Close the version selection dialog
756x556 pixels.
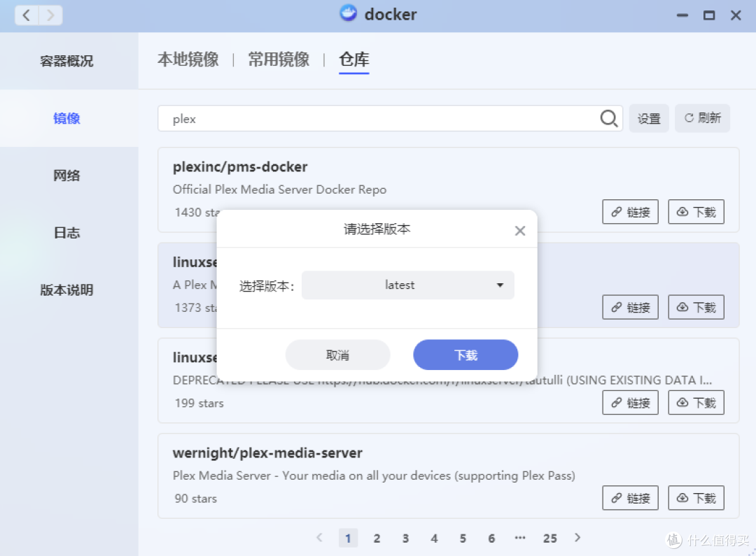519,231
